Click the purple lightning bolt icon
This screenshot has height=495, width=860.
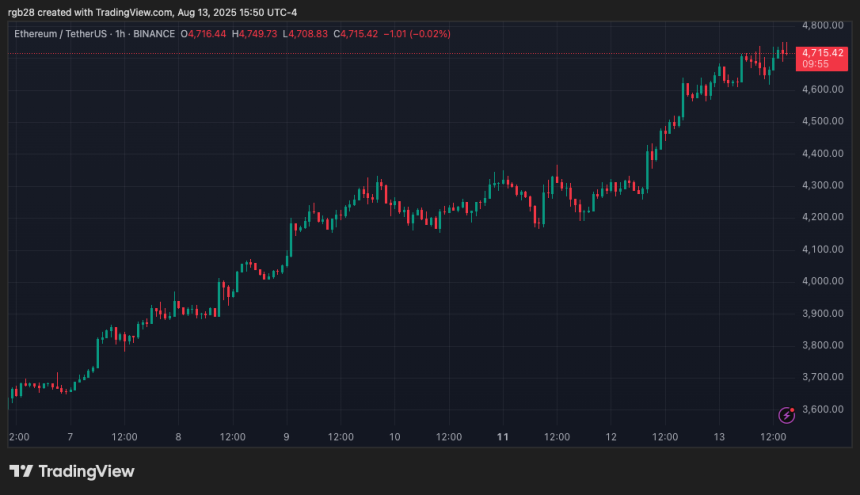click(x=787, y=415)
